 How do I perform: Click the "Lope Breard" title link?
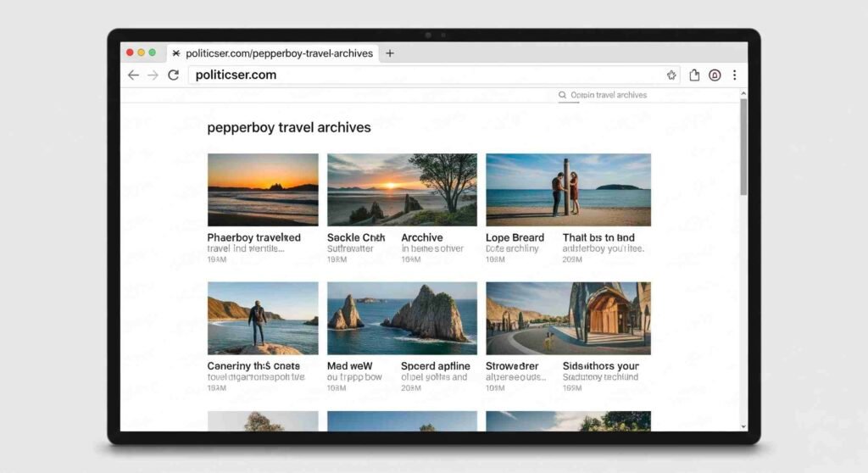(515, 237)
